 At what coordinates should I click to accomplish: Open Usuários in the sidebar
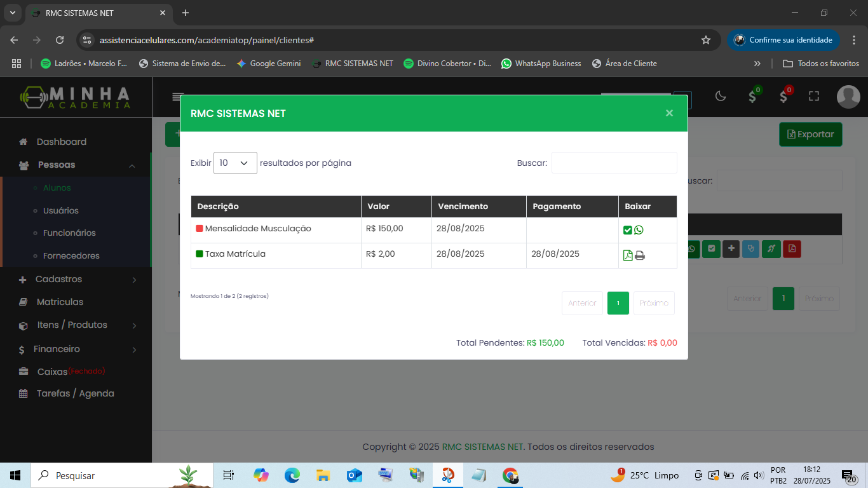point(61,210)
